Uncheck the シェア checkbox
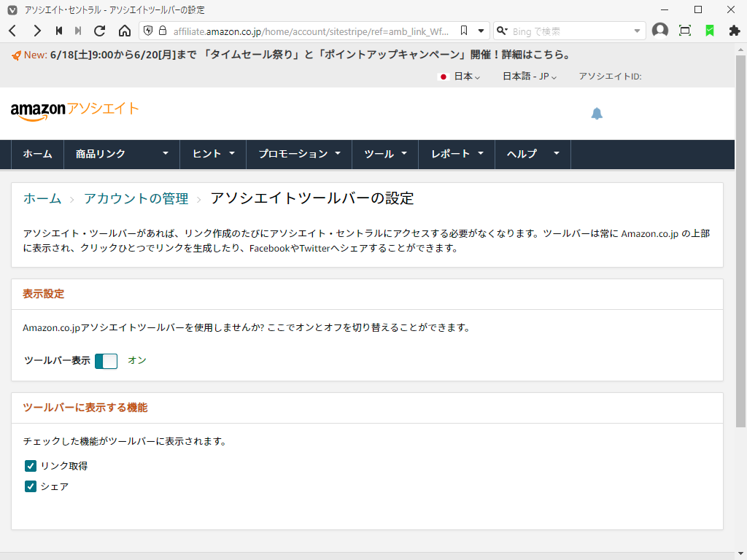Image resolution: width=747 pixels, height=560 pixels. click(31, 486)
